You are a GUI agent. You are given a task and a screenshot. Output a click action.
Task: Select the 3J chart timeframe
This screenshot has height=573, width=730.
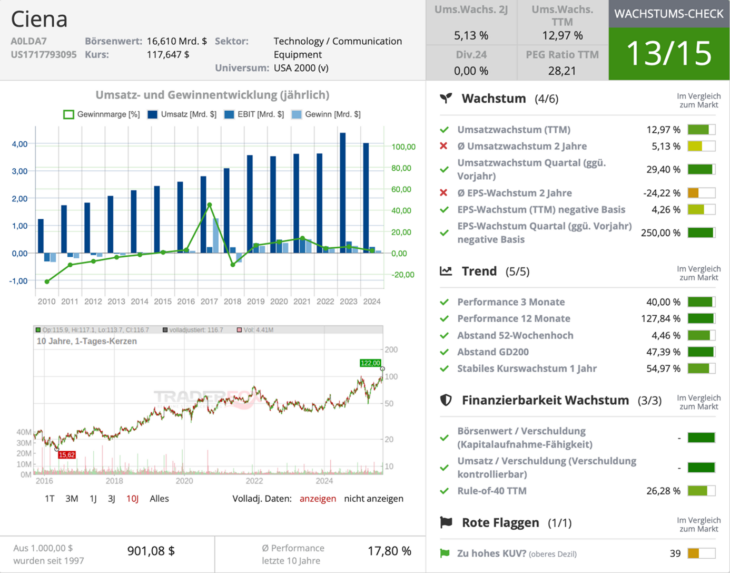click(x=111, y=499)
